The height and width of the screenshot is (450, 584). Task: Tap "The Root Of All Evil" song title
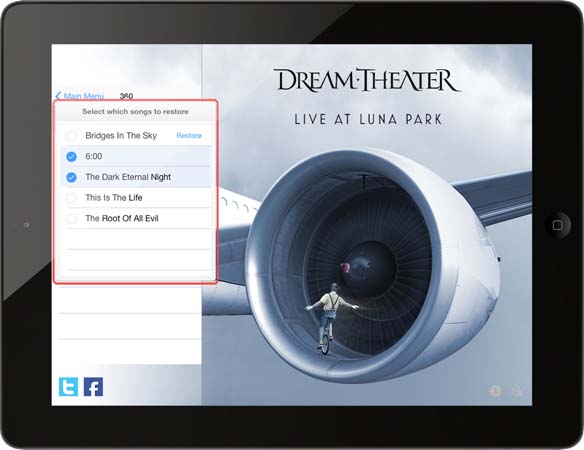[122, 218]
